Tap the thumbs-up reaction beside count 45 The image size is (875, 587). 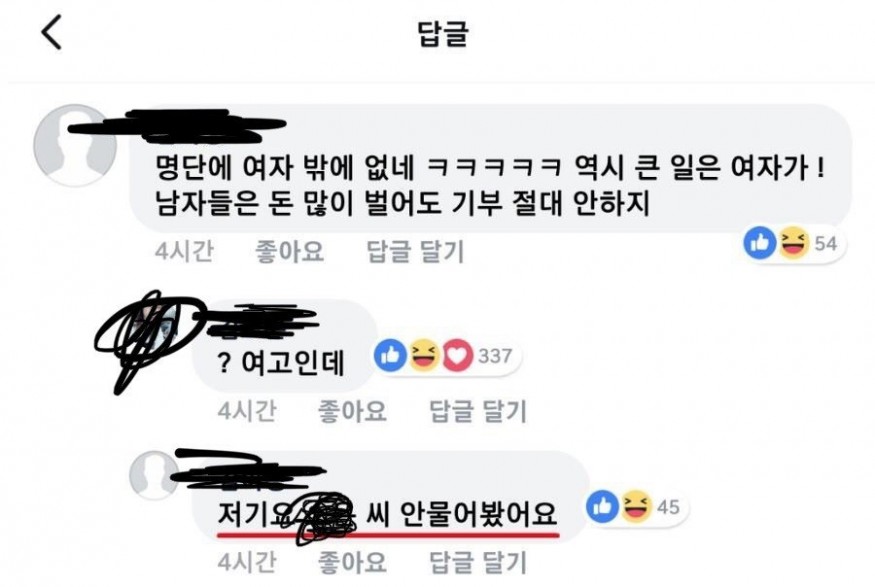tap(602, 507)
